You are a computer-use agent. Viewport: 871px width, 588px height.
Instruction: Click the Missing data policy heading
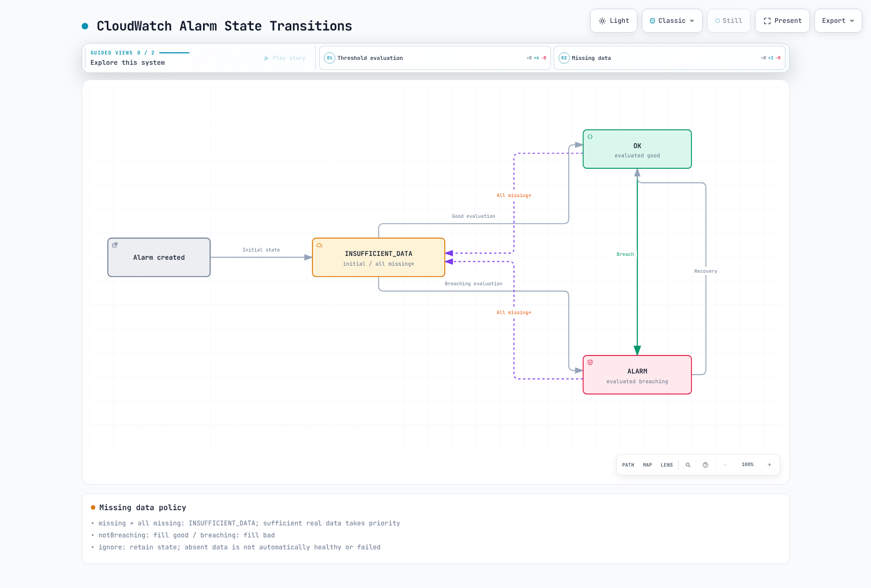click(143, 507)
